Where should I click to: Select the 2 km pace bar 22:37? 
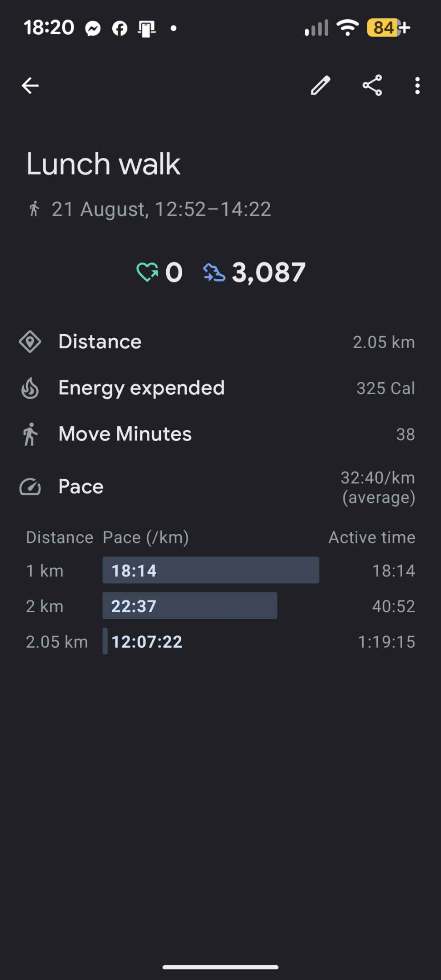tap(190, 606)
